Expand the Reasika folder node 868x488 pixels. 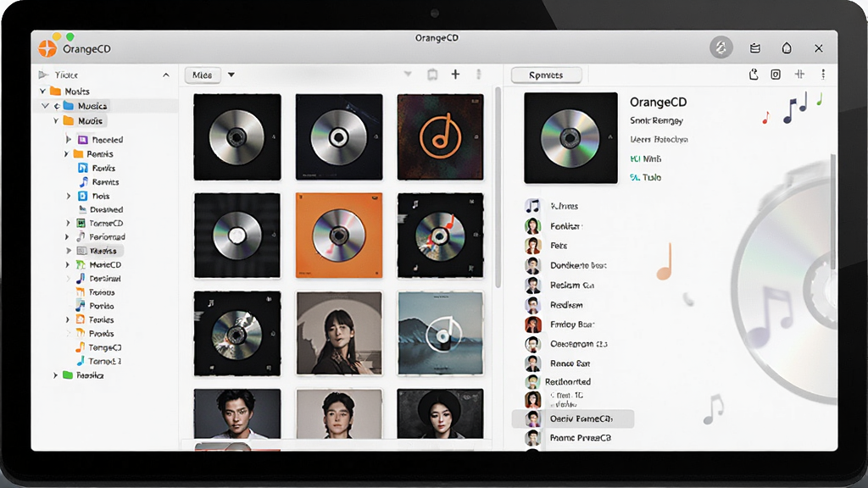[x=55, y=375]
